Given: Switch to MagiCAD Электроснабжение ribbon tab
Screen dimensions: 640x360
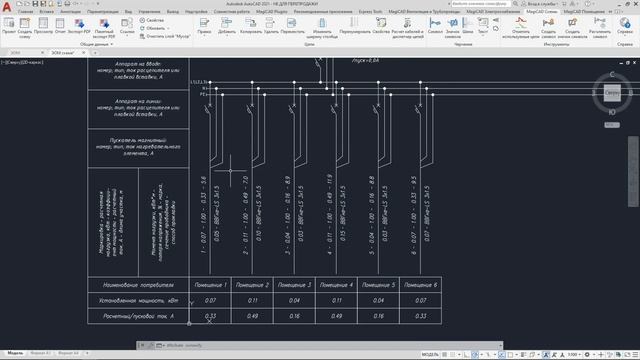Looking at the screenshot, I should click(493, 12).
